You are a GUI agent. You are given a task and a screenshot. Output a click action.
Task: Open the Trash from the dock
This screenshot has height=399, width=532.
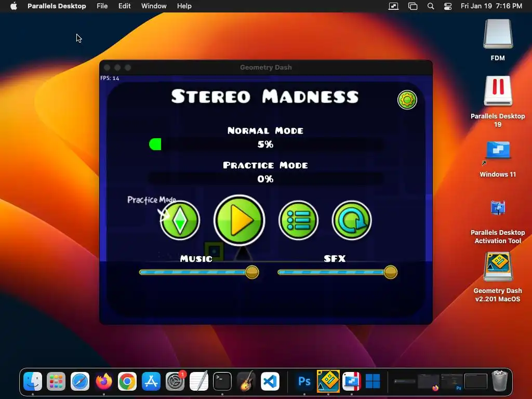click(499, 381)
